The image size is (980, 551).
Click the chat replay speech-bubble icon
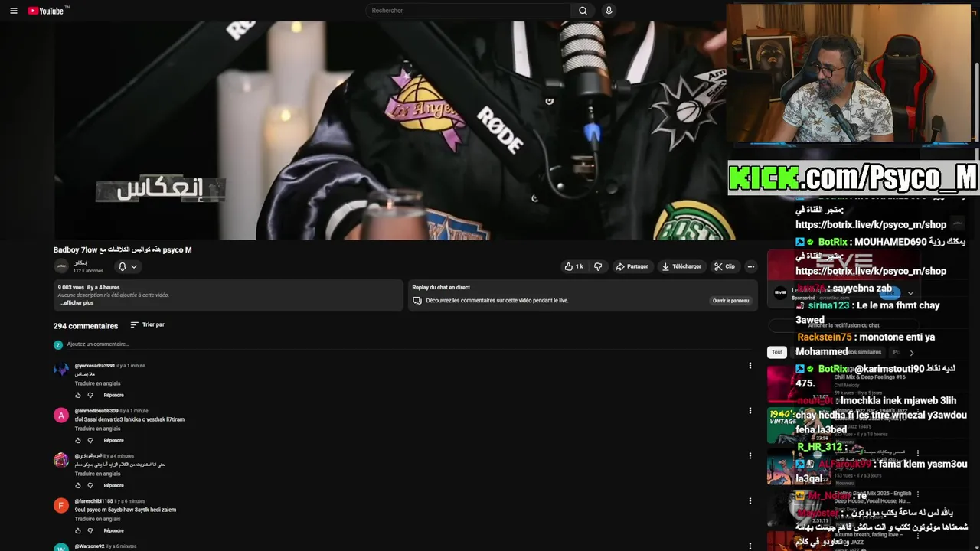[416, 301]
